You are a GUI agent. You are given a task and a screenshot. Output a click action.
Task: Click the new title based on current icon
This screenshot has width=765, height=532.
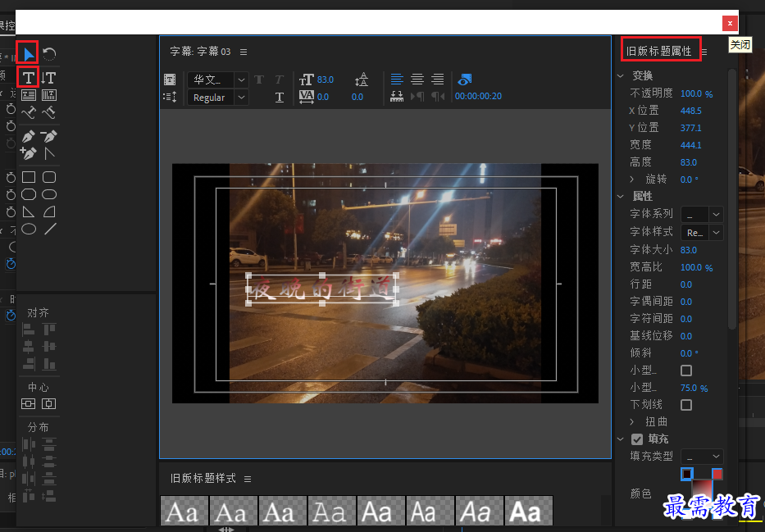(x=170, y=80)
